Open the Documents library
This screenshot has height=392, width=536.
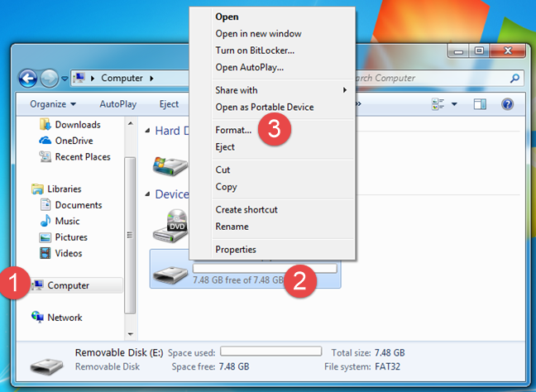(x=71, y=205)
